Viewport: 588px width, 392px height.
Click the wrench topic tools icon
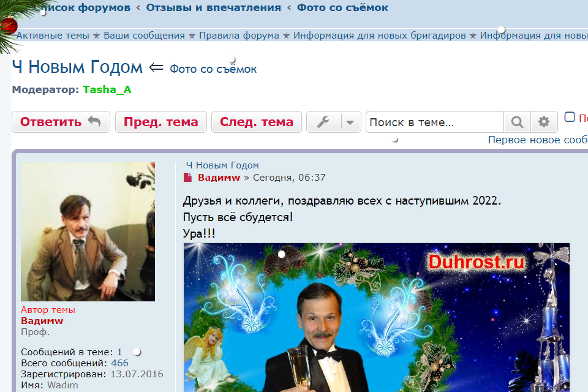coord(323,122)
